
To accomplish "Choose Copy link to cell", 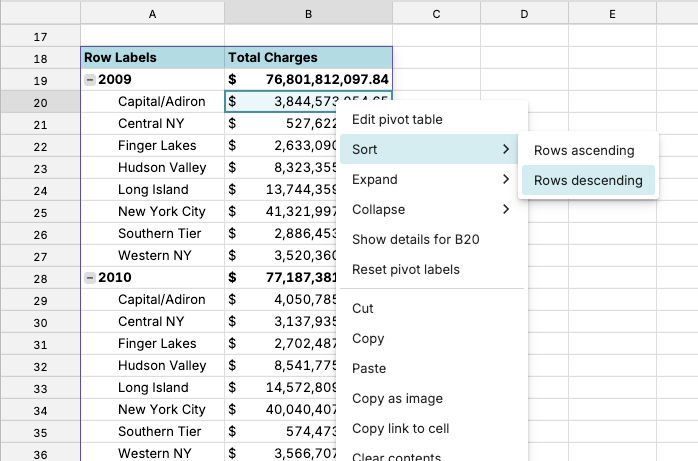I will coord(432,429).
